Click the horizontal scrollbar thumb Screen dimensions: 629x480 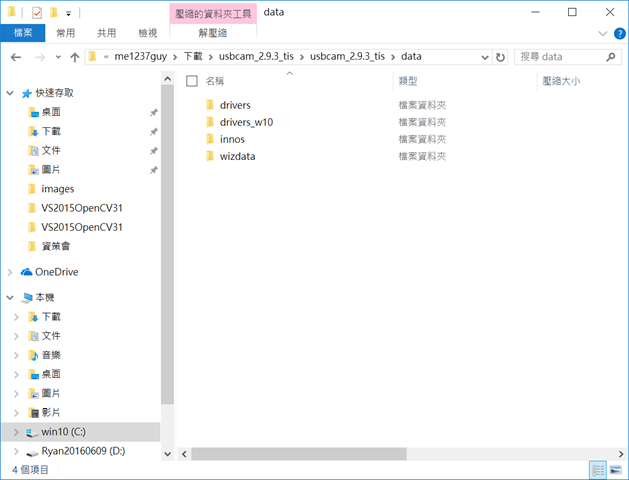click(x=299, y=454)
